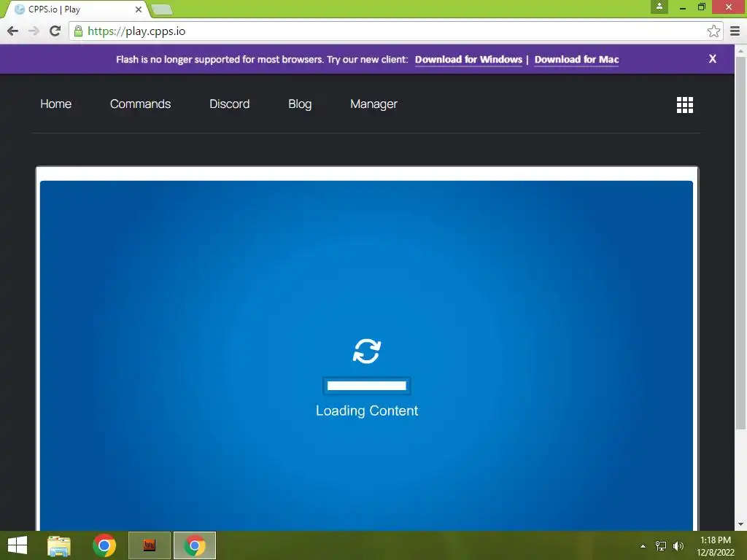Launch the first Chrome taskbar icon

(104, 545)
